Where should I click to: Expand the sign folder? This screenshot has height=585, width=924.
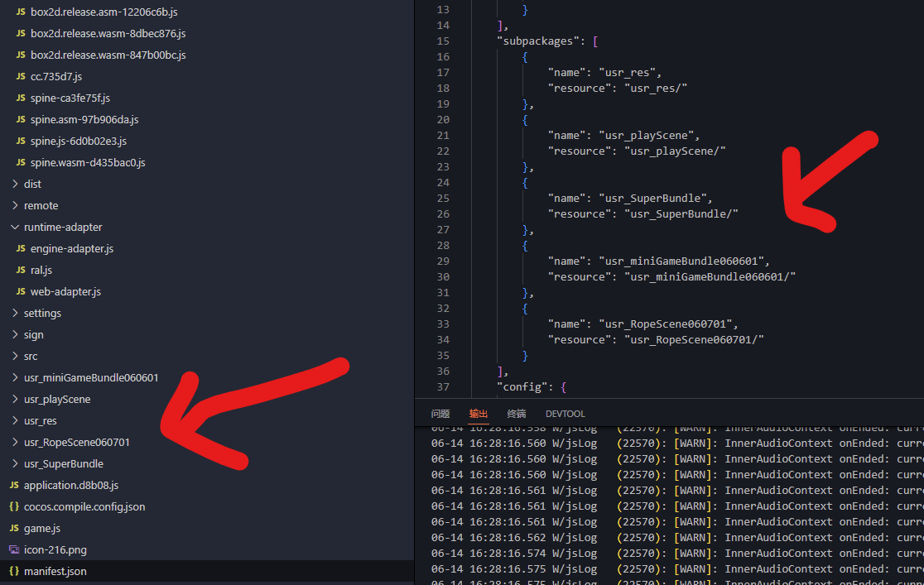coord(15,334)
